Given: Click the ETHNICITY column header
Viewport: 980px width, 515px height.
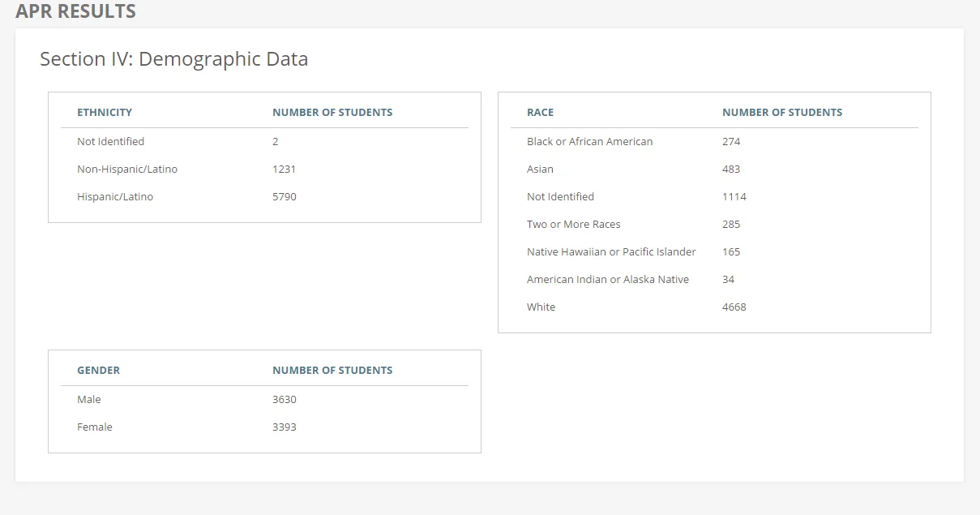Looking at the screenshot, I should (x=105, y=113).
